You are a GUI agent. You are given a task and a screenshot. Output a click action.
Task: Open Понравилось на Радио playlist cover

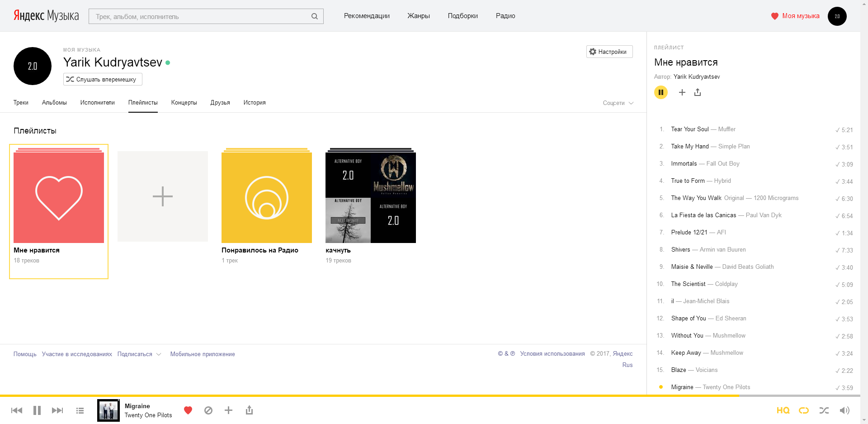pyautogui.click(x=267, y=198)
